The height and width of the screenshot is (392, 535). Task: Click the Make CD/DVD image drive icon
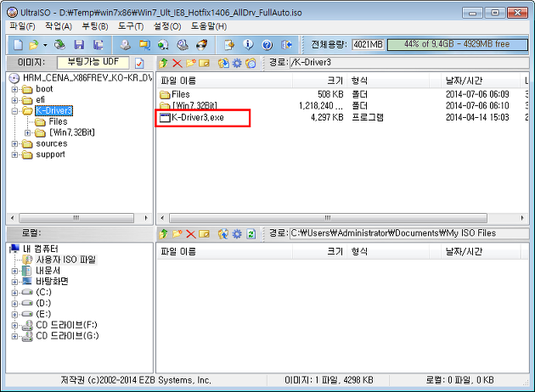tap(125, 45)
